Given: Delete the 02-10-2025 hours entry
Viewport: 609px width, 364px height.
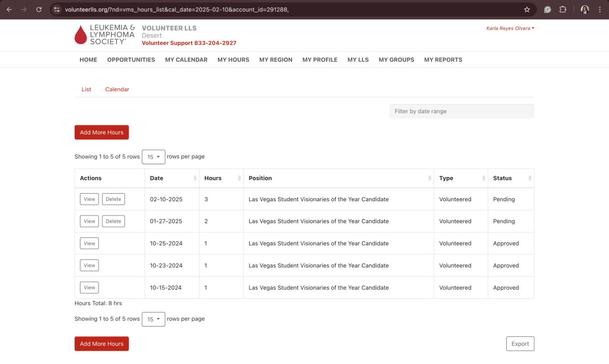Looking at the screenshot, I should 113,199.
